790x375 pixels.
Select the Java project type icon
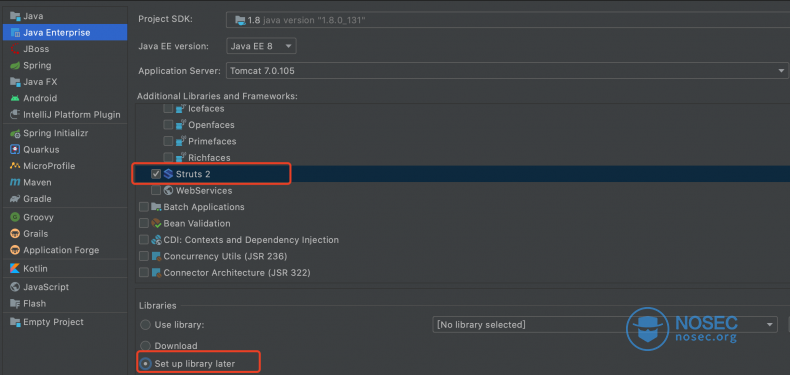click(x=15, y=16)
